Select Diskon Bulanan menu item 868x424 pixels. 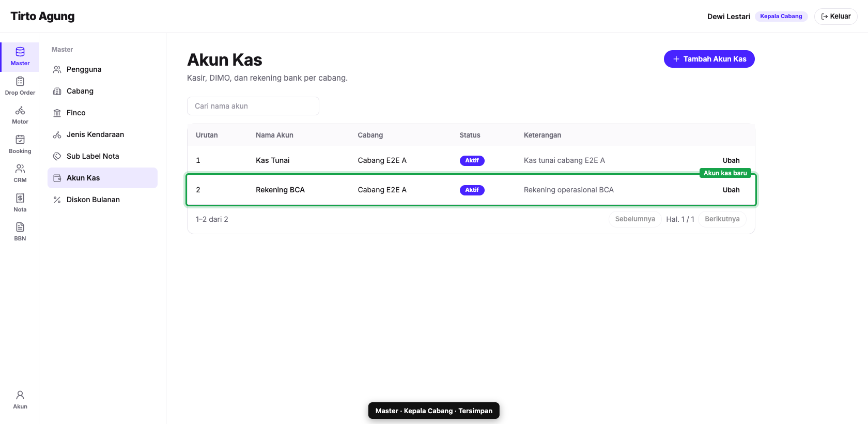click(102, 200)
